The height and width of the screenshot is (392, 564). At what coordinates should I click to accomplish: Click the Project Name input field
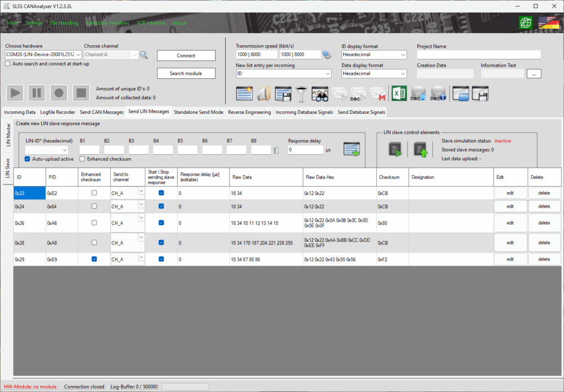[478, 55]
